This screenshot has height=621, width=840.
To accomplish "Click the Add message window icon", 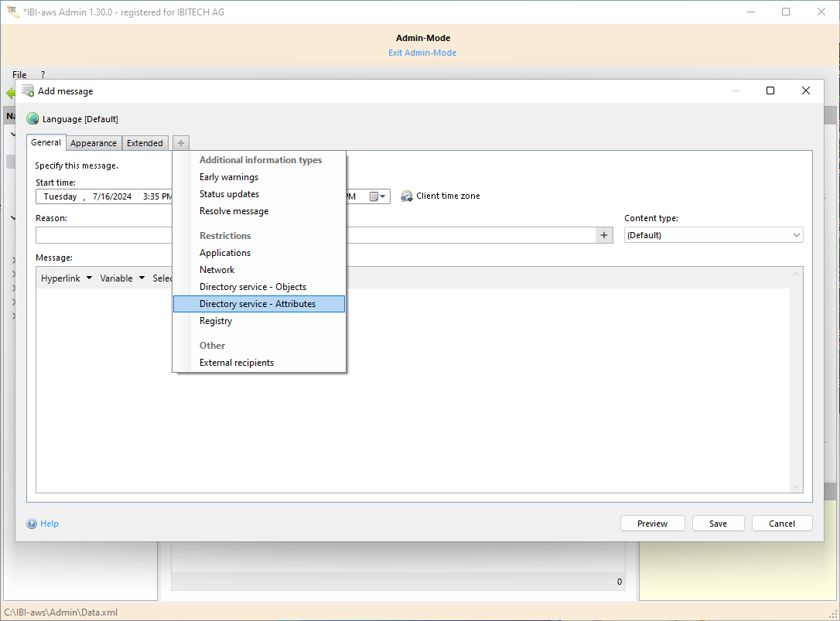I will point(28,90).
